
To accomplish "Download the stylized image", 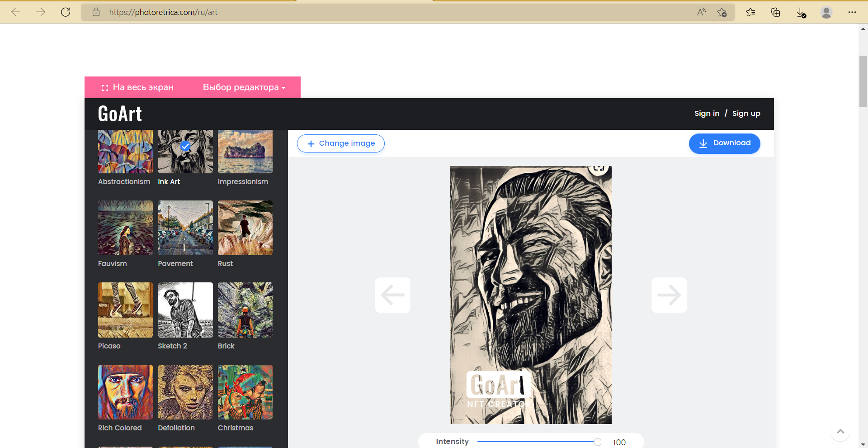I will [x=724, y=143].
